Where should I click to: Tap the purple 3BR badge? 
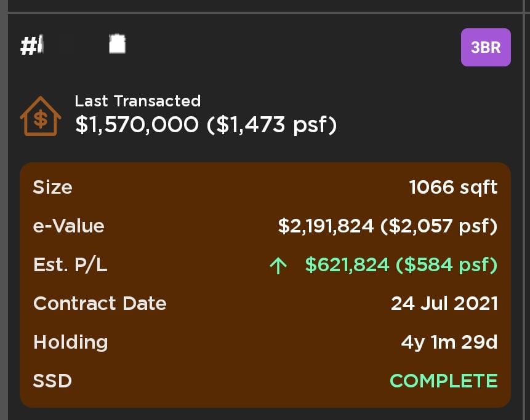point(486,47)
